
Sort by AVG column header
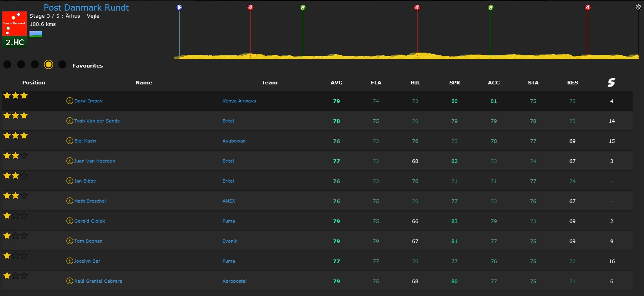pos(337,82)
